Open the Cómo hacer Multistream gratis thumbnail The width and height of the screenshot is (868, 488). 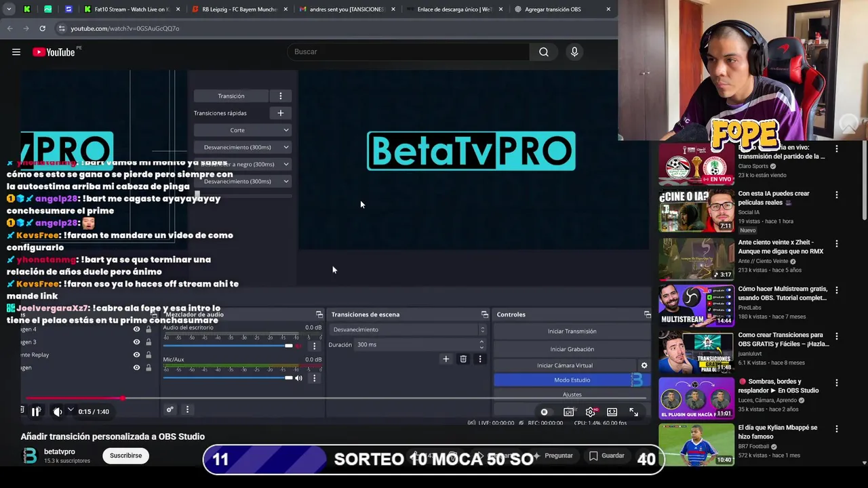[x=696, y=305]
